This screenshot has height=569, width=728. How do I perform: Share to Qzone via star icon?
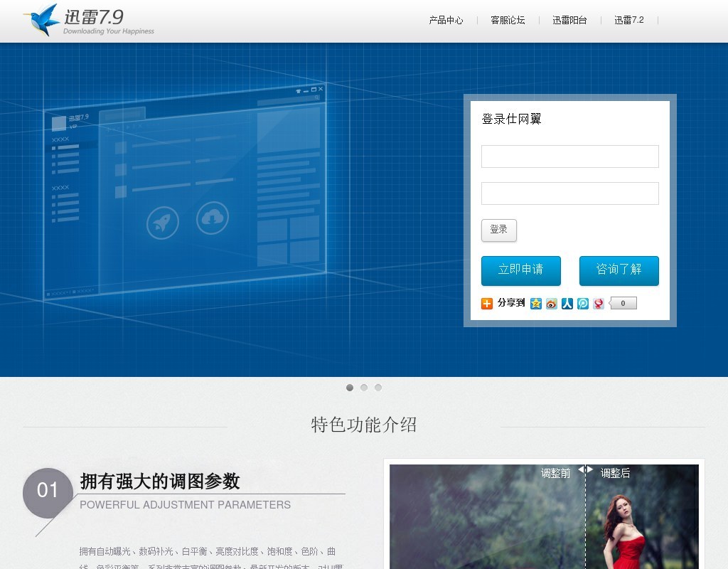pyautogui.click(x=536, y=303)
